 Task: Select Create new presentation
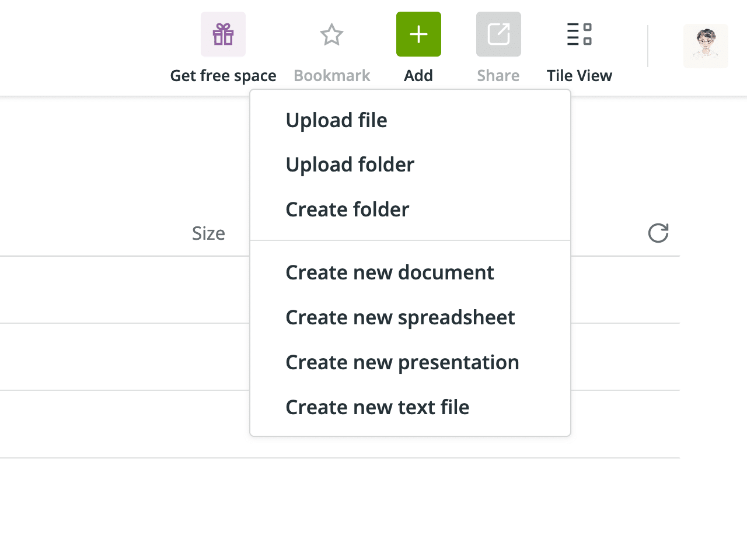402,362
